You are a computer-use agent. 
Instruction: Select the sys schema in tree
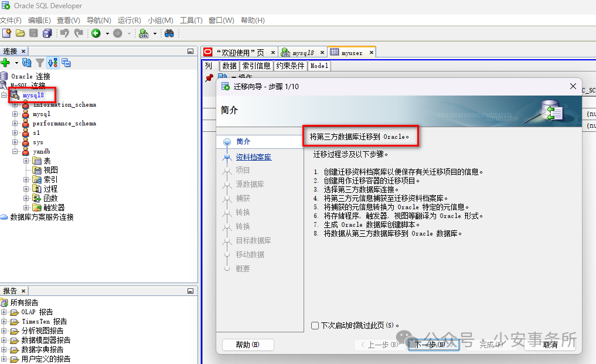pos(38,142)
